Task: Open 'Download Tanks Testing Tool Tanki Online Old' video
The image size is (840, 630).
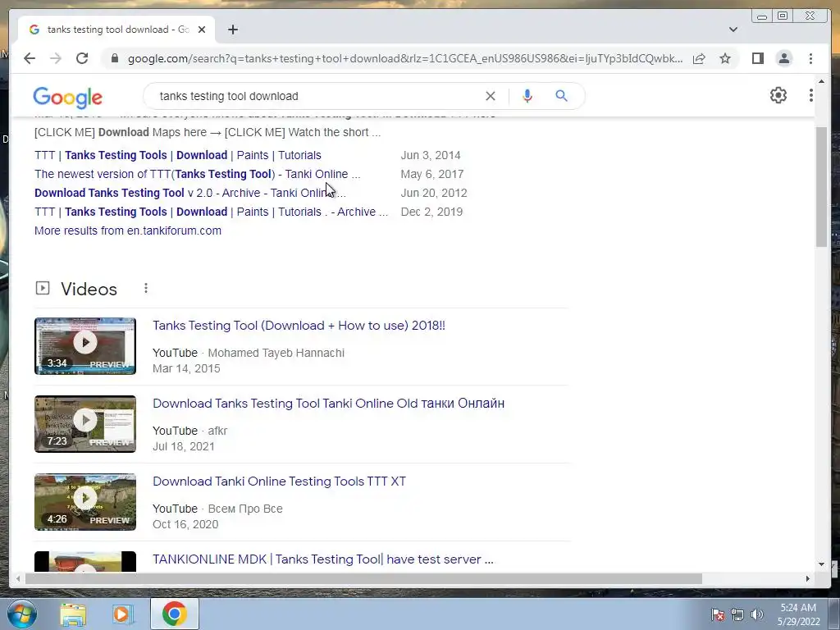Action: [x=328, y=404]
